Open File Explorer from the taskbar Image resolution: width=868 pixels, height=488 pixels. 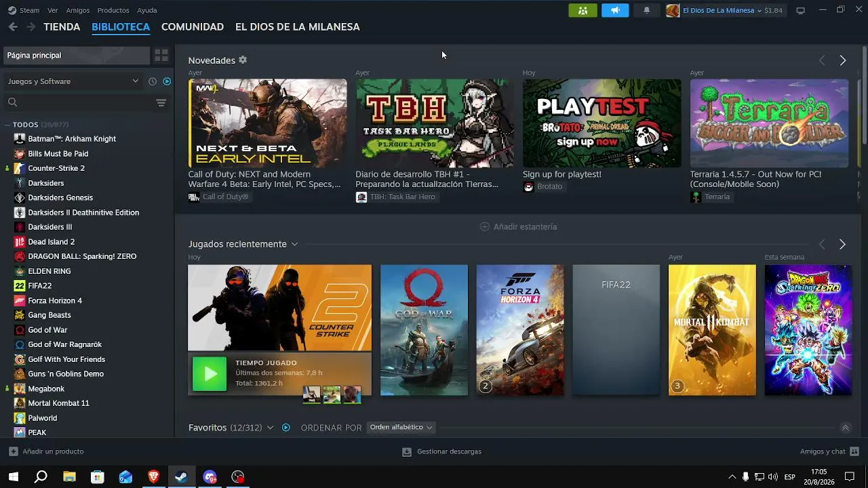(x=69, y=476)
